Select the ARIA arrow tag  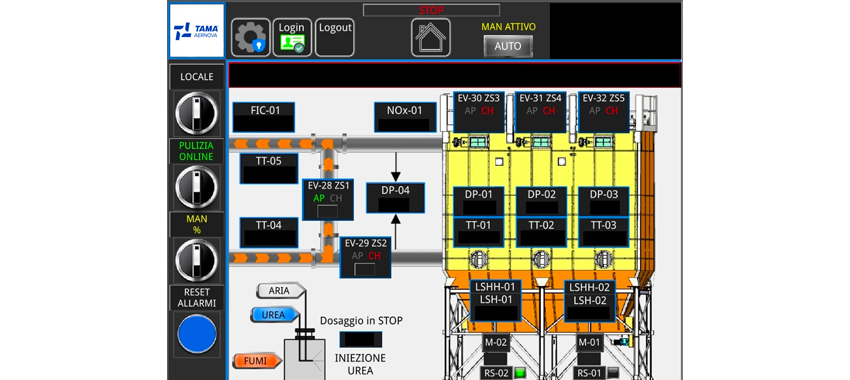[280, 291]
